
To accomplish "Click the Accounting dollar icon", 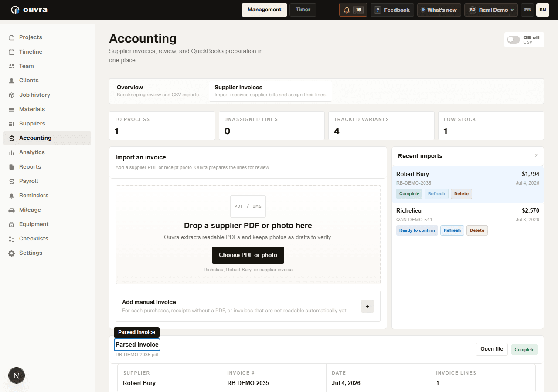I will (12, 138).
